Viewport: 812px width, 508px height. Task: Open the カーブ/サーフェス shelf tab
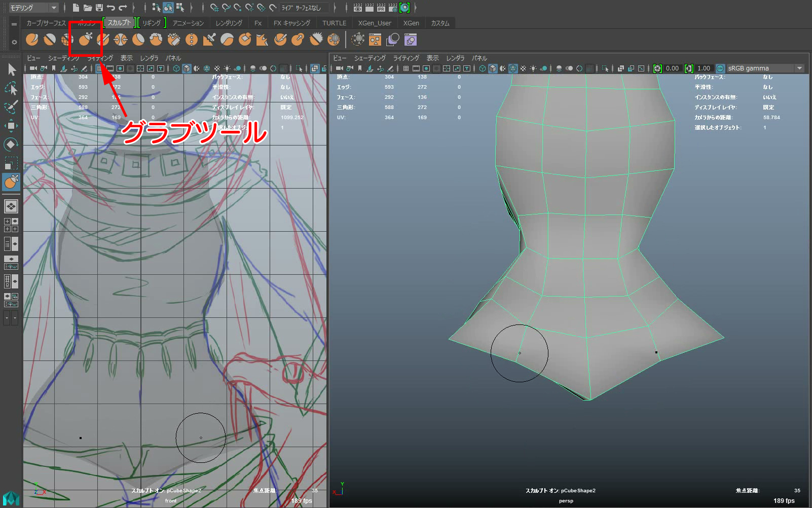[x=46, y=23]
